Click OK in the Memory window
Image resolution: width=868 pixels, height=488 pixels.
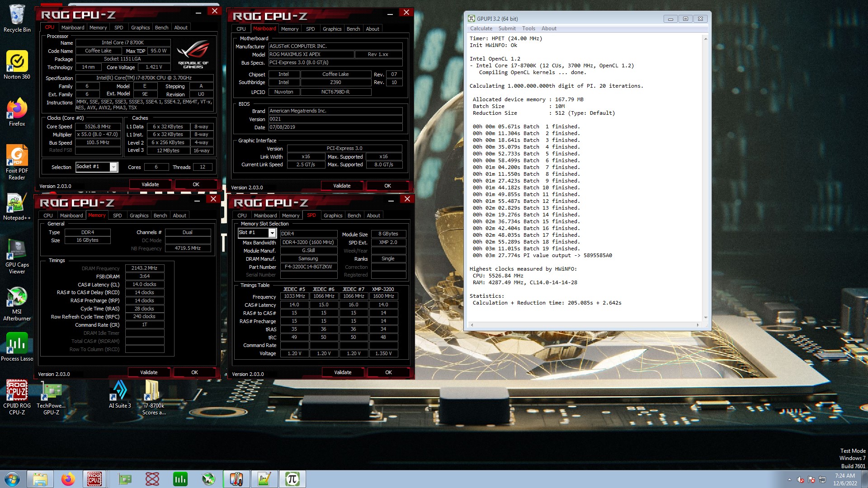(194, 372)
